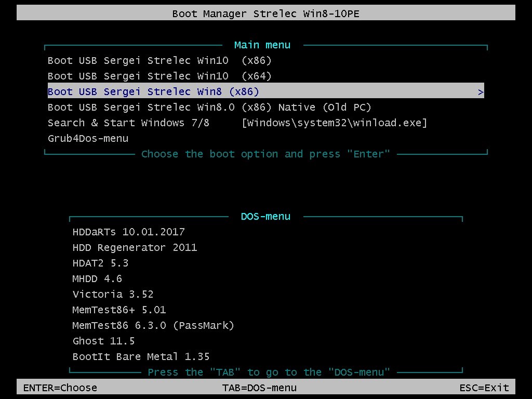This screenshot has width=532, height=399.
Task: Select Boot USB Sergei Strelec Win10 (x86)
Action: [x=159, y=60]
